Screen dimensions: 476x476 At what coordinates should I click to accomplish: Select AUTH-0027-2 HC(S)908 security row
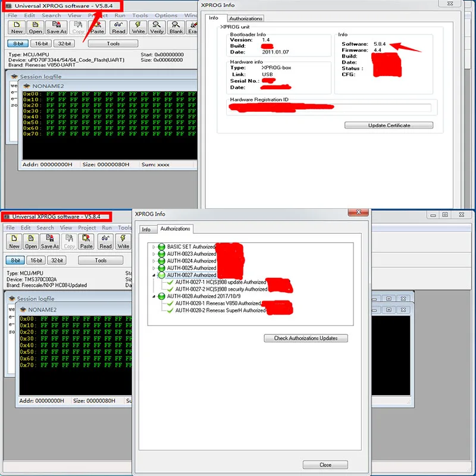coord(221,289)
